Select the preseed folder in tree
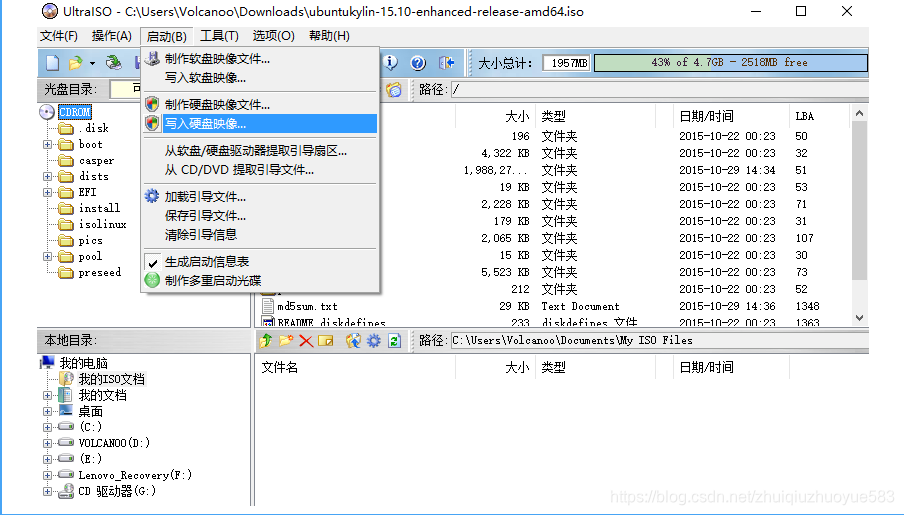The width and height of the screenshot is (904, 515). [100, 272]
